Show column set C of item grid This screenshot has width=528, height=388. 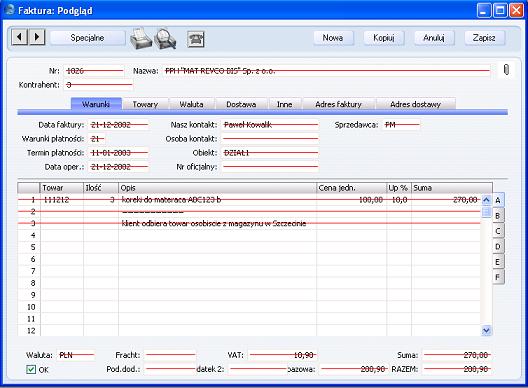[498, 231]
